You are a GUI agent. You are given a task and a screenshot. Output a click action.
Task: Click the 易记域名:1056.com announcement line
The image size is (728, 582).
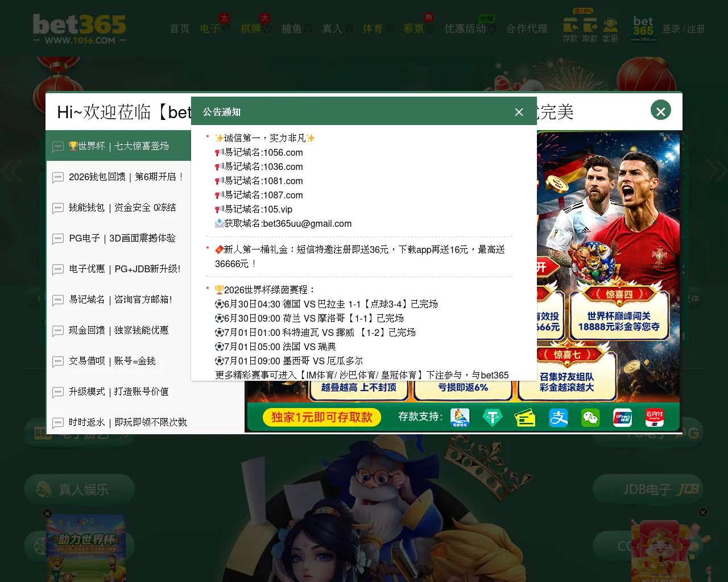(259, 152)
